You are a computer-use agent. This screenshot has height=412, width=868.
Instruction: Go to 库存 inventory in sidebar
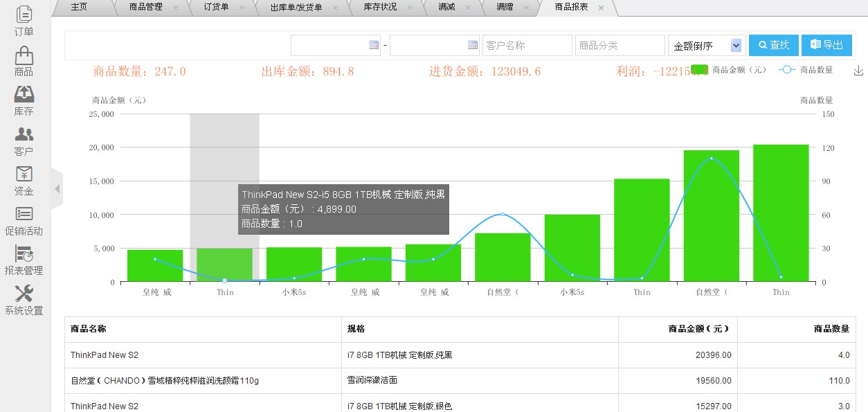click(x=24, y=100)
